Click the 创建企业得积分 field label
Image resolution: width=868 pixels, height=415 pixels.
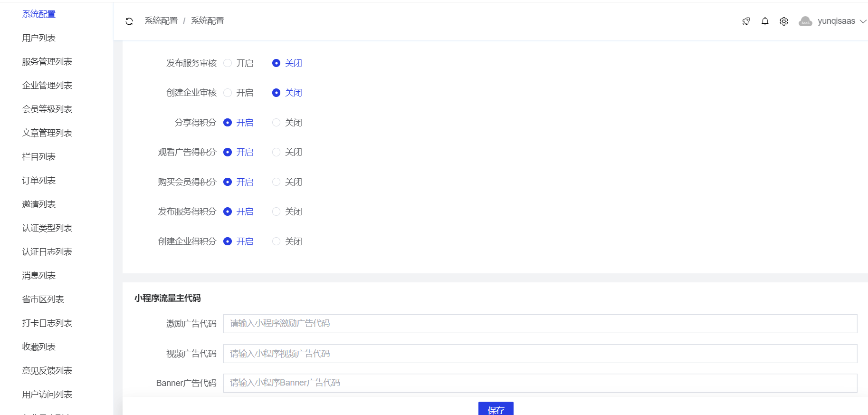[187, 241]
